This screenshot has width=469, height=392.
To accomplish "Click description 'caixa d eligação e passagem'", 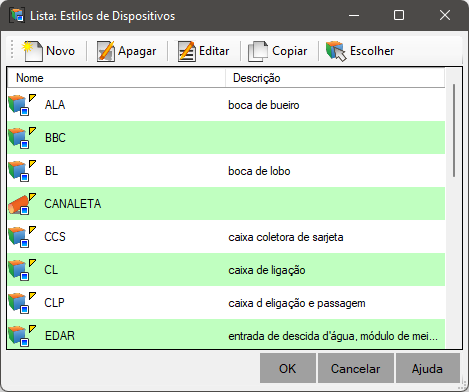I will pyautogui.click(x=297, y=303).
